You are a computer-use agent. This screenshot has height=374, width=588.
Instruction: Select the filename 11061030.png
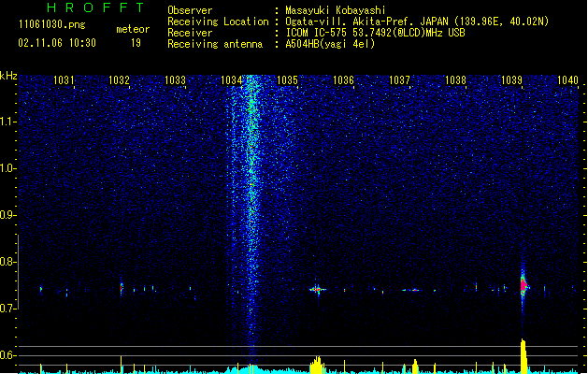[x=52, y=24]
